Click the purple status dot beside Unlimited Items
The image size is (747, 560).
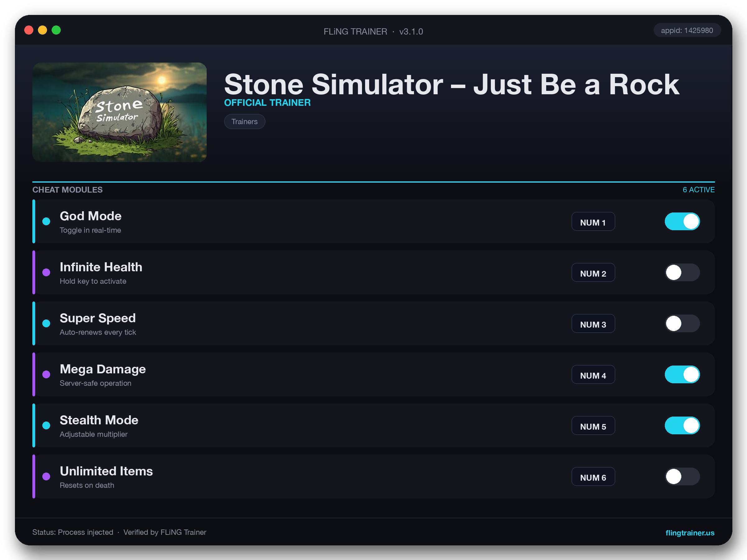pos(46,476)
